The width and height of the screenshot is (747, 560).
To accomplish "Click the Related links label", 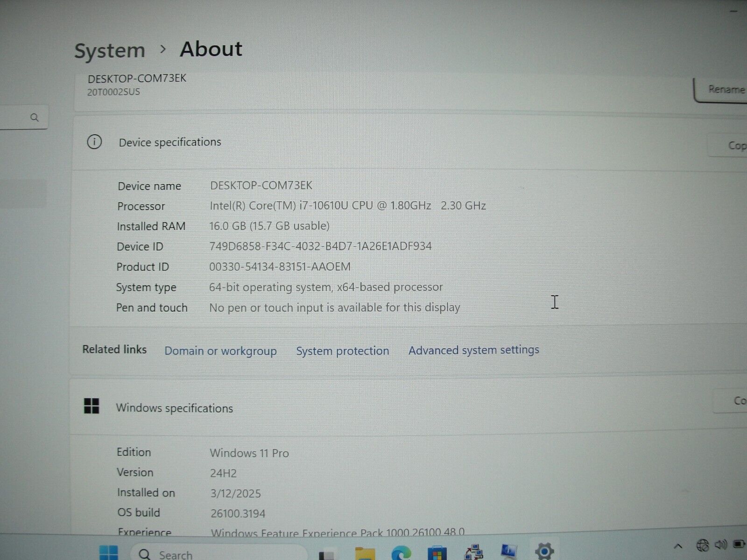I will click(x=114, y=350).
